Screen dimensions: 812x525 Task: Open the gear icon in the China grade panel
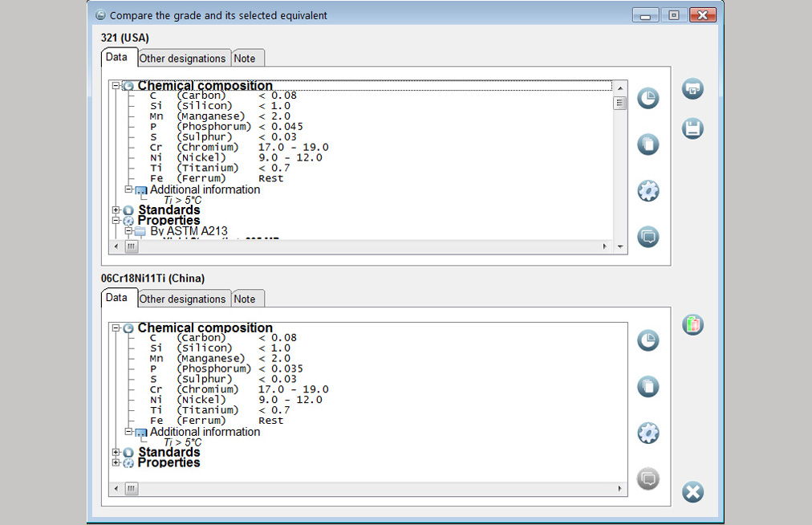[x=648, y=433]
